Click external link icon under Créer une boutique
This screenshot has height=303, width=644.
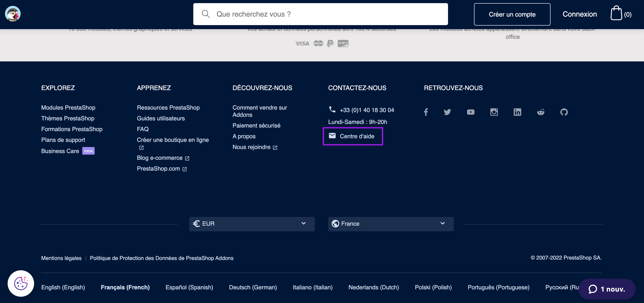pyautogui.click(x=141, y=148)
